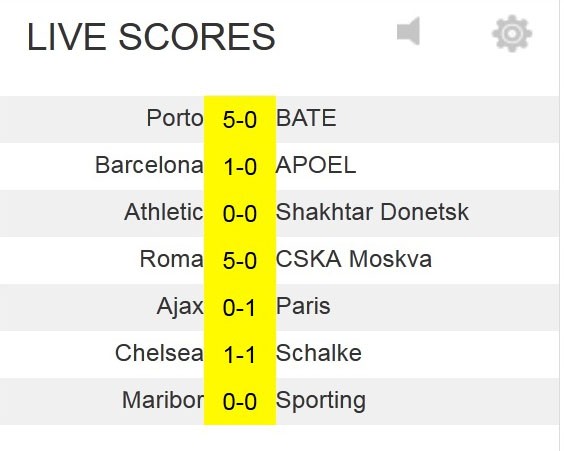Select the Porto team name
This screenshot has height=451, width=564.
tap(175, 118)
